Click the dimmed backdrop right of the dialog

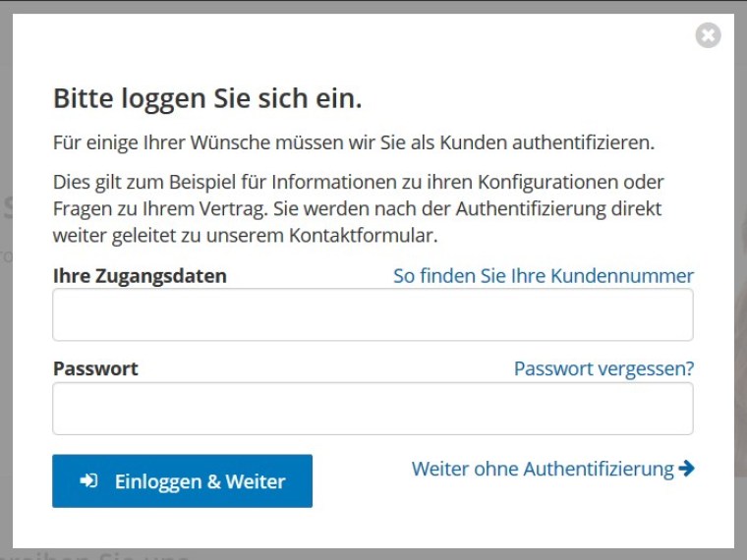pos(740,295)
